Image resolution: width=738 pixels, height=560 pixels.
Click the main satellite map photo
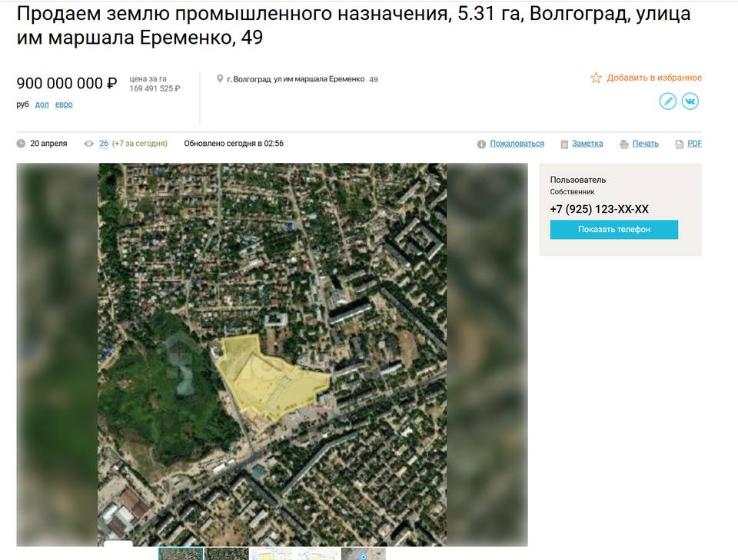(272, 355)
